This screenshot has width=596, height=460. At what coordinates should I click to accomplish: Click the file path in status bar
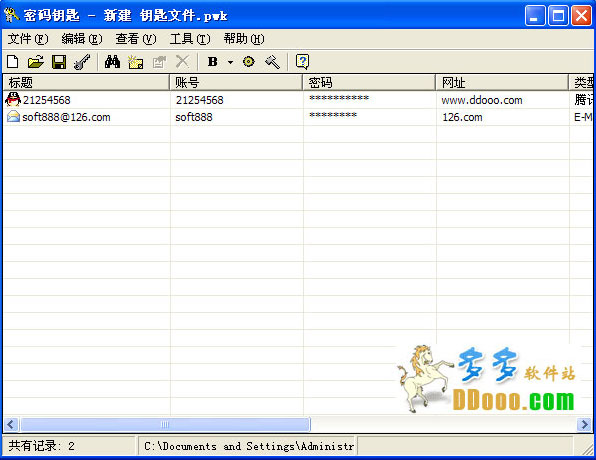pyautogui.click(x=249, y=446)
